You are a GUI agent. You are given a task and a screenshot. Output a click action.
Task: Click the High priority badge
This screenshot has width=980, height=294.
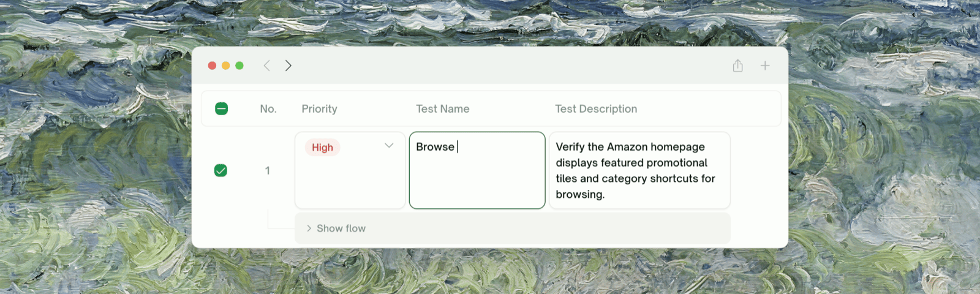tap(322, 148)
